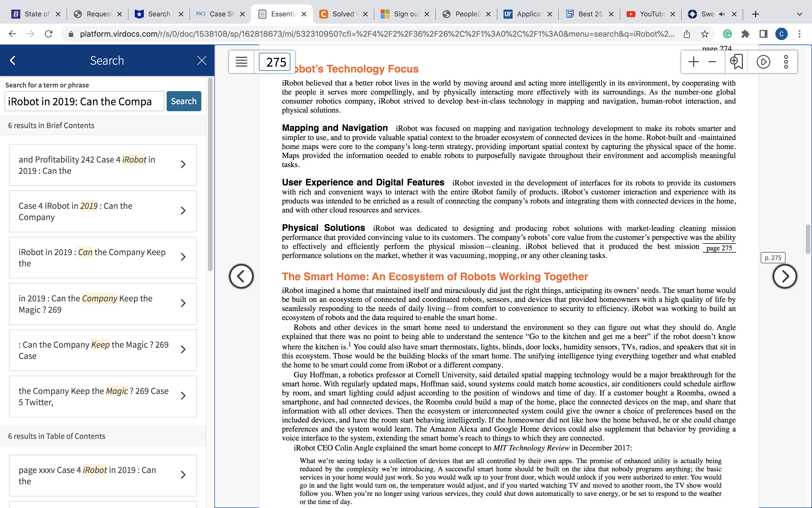Open the reader's more options menu
This screenshot has height=508, width=812.
pyautogui.click(x=786, y=62)
